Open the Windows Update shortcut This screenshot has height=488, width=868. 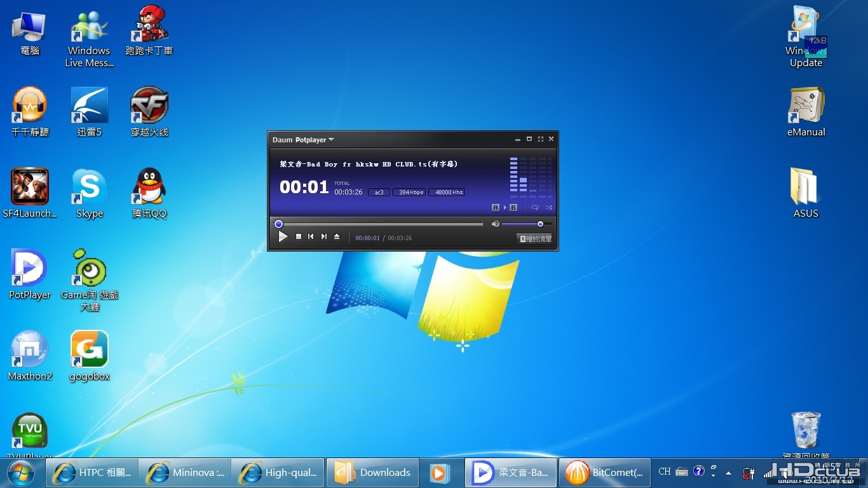coord(806,38)
